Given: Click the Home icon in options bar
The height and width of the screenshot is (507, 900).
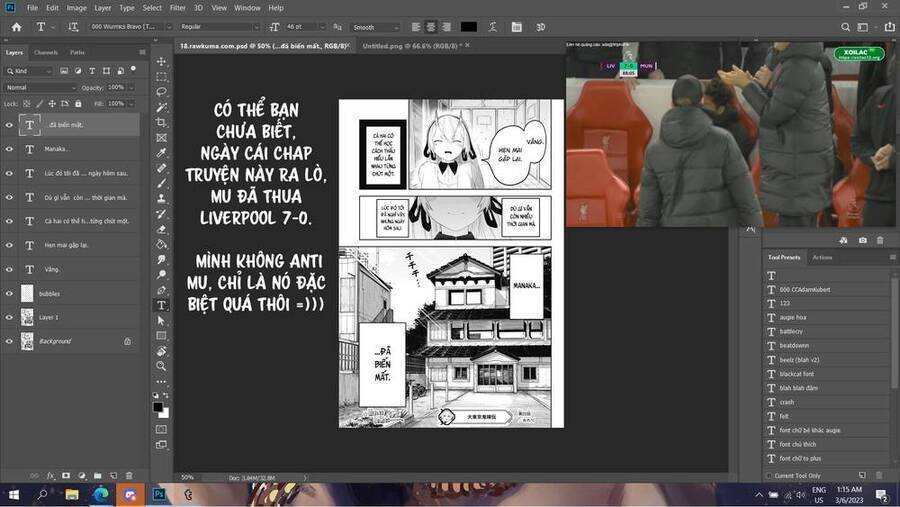Looking at the screenshot, I should [16, 27].
